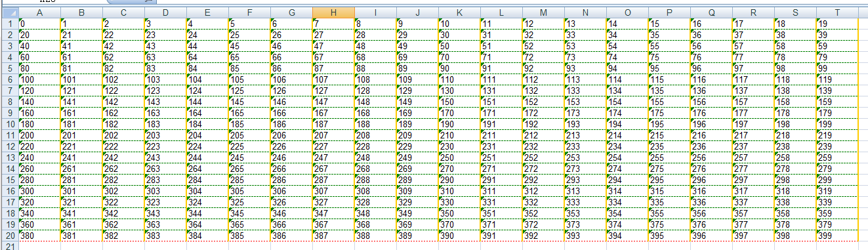Click cell containing 88

click(x=375, y=68)
